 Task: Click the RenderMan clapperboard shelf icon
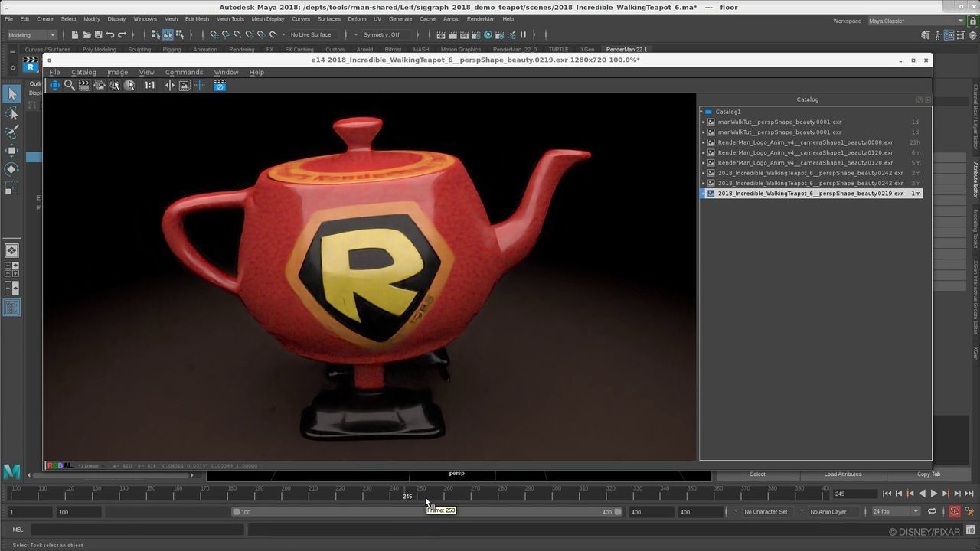(31, 64)
